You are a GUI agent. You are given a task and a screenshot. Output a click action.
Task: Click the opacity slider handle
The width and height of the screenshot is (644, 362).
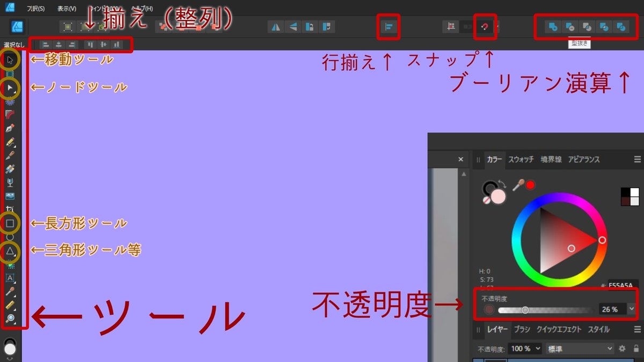[x=525, y=309]
